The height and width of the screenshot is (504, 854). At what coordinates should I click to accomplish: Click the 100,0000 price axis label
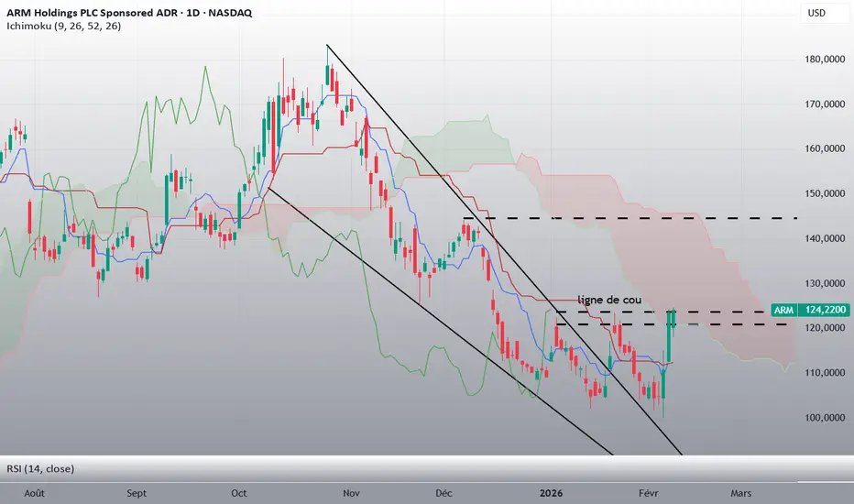coord(825,417)
